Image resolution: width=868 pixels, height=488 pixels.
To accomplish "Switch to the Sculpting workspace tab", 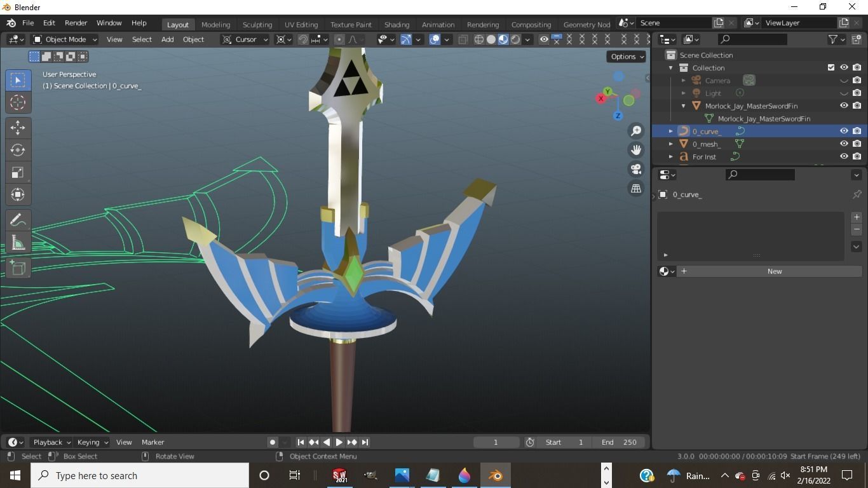I will click(257, 24).
